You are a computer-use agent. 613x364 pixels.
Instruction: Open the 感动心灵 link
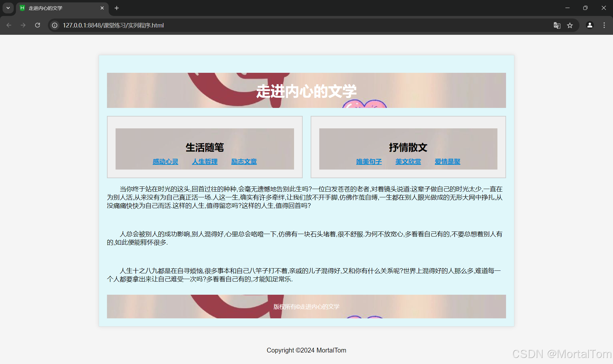[x=165, y=162]
